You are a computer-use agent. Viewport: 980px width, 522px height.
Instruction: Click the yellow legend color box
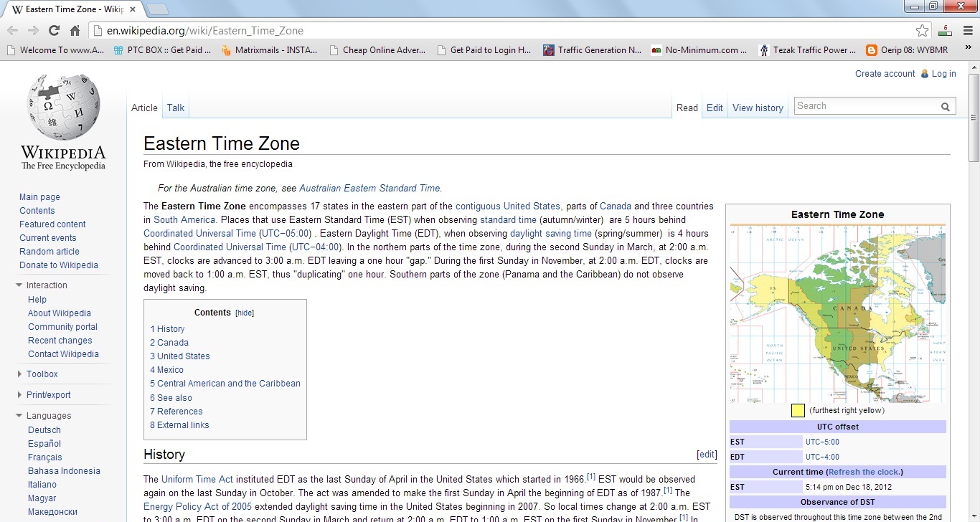(x=798, y=411)
